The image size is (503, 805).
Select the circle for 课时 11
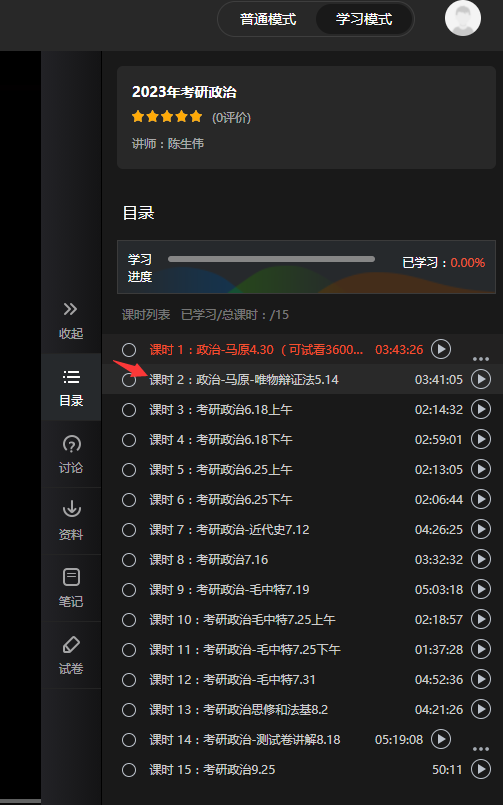click(129, 650)
